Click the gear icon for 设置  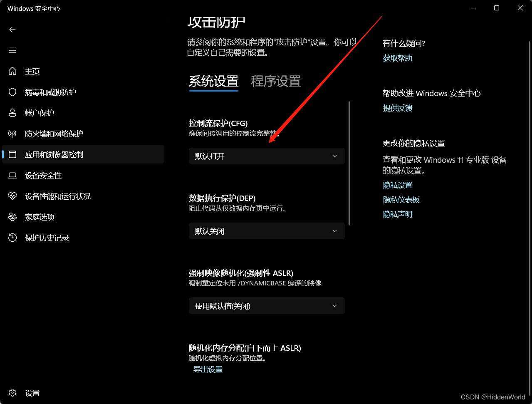[12, 393]
